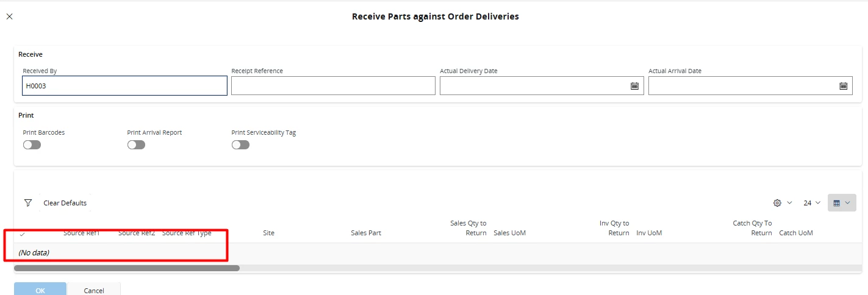
Task: Click the table view layout icon
Action: coord(837,203)
